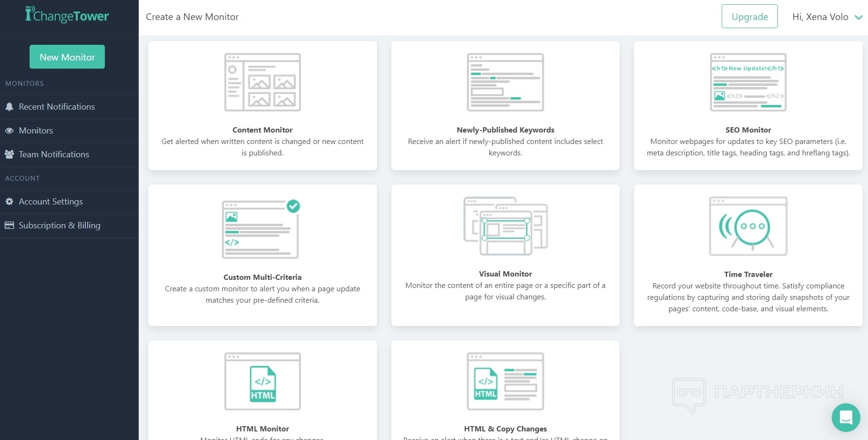The image size is (868, 440).
Task: Click the bell icon for Recent Notifications
Action: pos(9,107)
